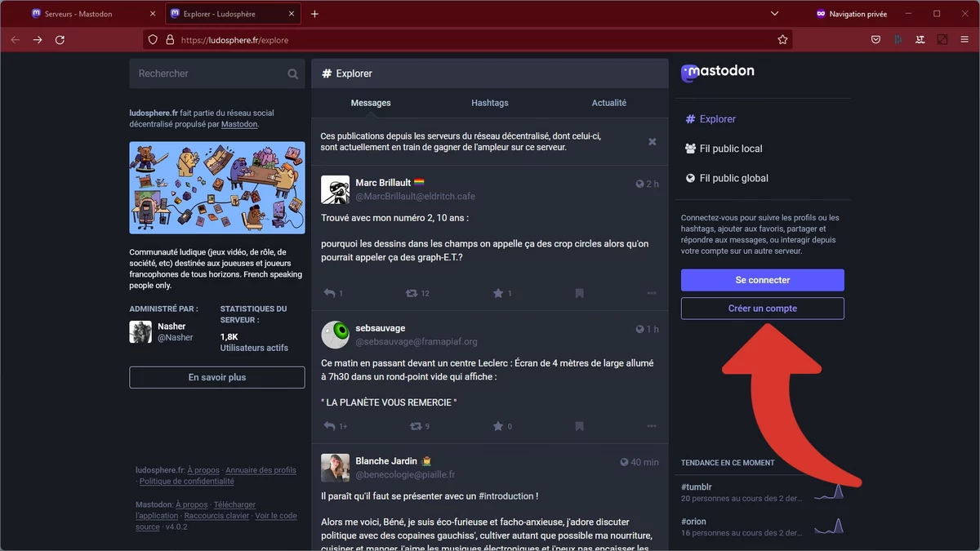Click the search magnifier icon
Viewport: 980px width, 551px height.
point(292,73)
